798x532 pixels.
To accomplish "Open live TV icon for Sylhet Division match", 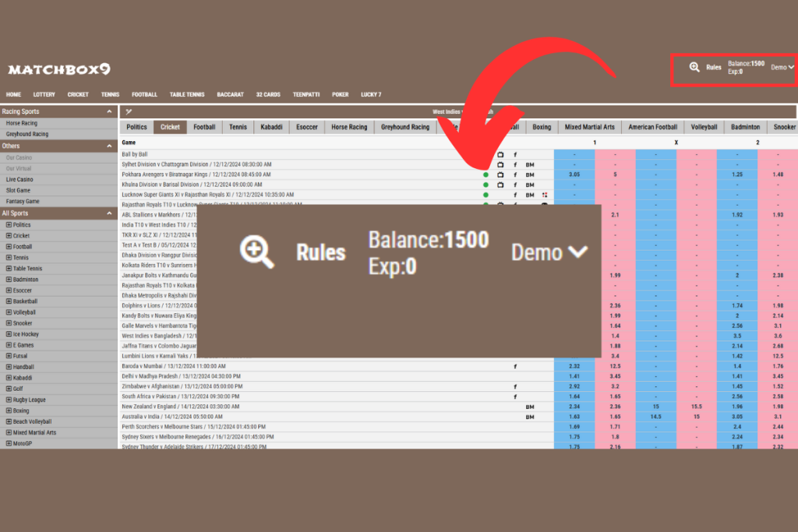I will coord(500,165).
